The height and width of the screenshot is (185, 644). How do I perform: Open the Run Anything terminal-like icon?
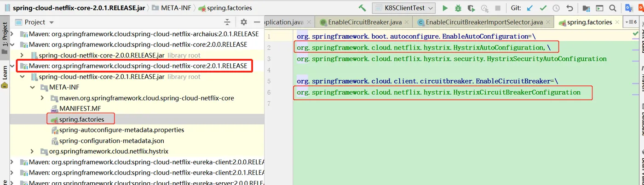coord(599,8)
